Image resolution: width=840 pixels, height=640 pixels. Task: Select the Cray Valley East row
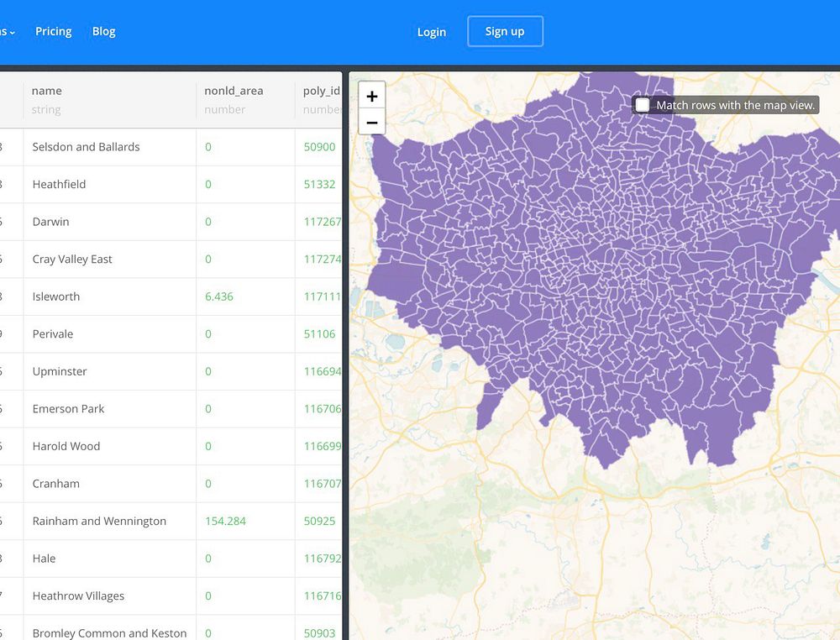[171, 259]
